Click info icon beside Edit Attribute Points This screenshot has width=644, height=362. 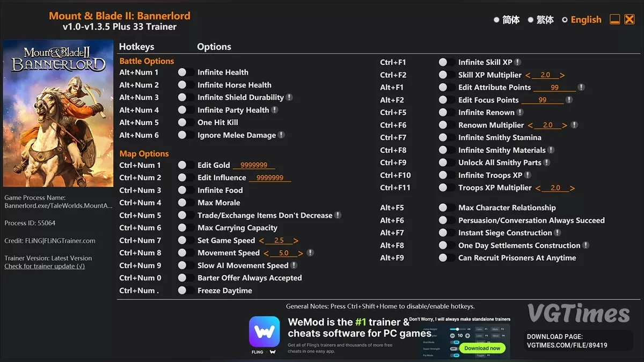581,87
